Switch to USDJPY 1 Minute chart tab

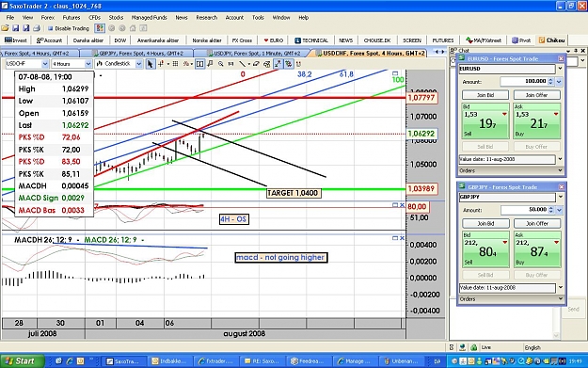254,54
